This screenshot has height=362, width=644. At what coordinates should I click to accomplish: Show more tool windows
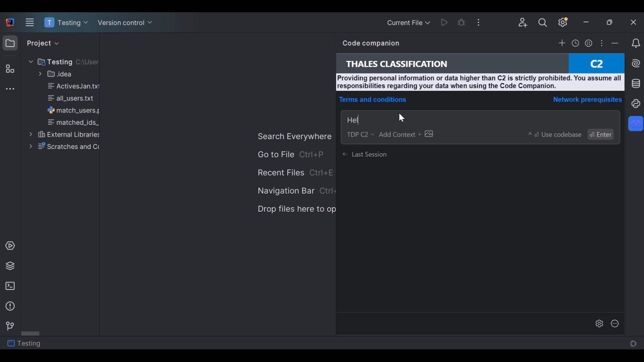10,89
